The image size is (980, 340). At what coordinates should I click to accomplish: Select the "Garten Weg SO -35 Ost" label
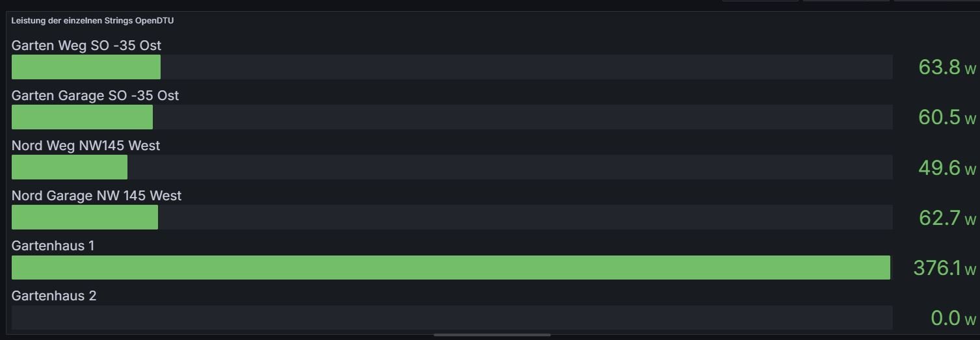tap(86, 46)
